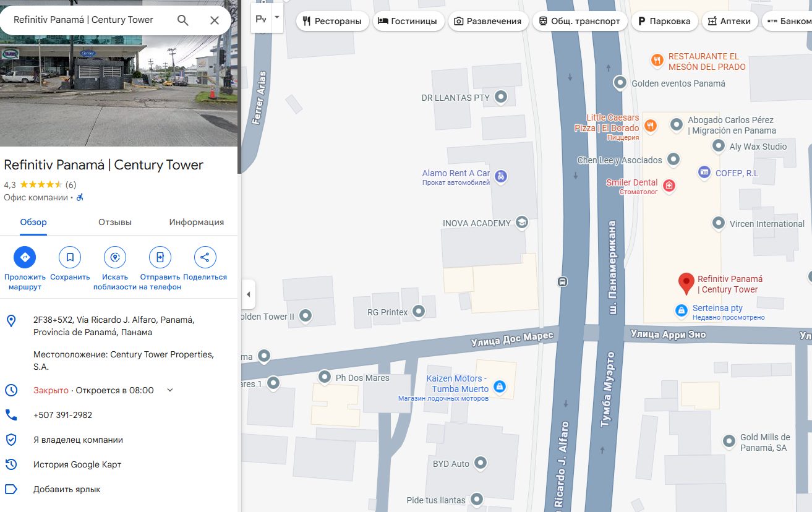Click the Aly Wax Studio marker
The width and height of the screenshot is (812, 512).
(719, 146)
